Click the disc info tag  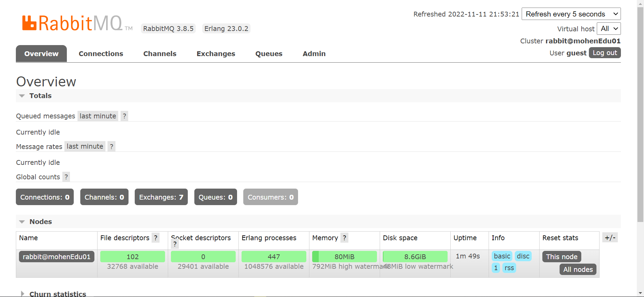pos(523,256)
